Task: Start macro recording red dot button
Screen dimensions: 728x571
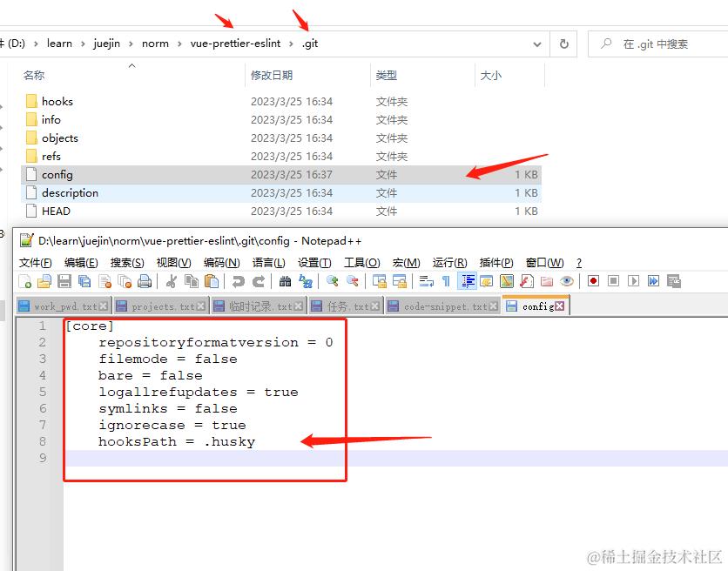Action: [593, 281]
